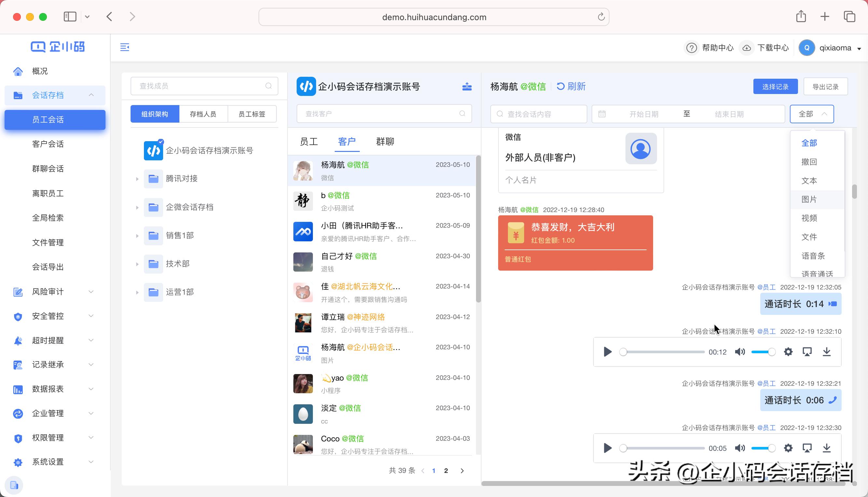Click the 刷新 refresh link

[x=571, y=87]
